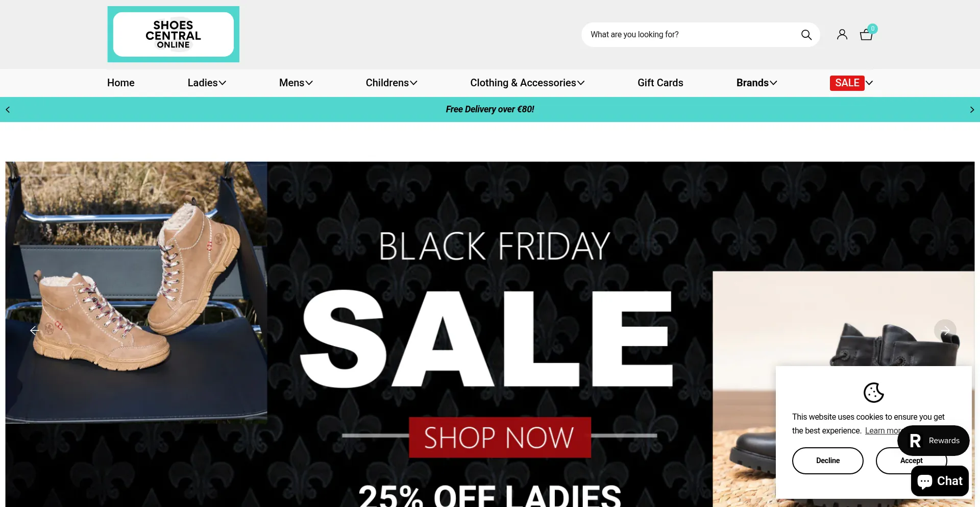Show next announcement with right chevron
980x507 pixels.
972,110
